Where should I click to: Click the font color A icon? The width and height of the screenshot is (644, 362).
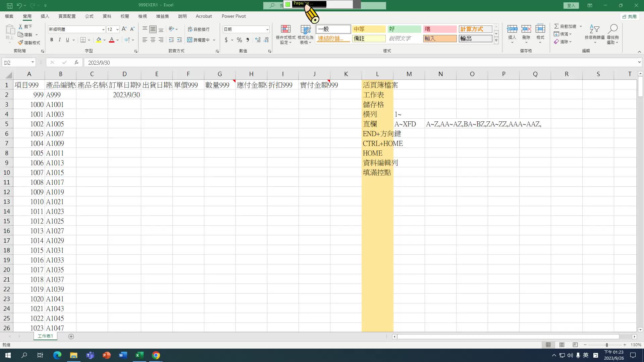(x=112, y=40)
